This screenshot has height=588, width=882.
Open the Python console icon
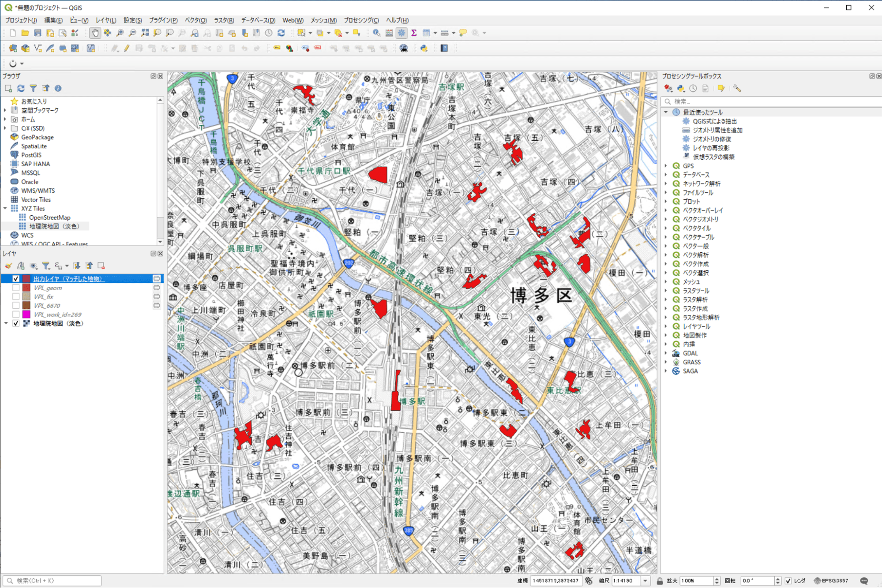pyautogui.click(x=424, y=49)
